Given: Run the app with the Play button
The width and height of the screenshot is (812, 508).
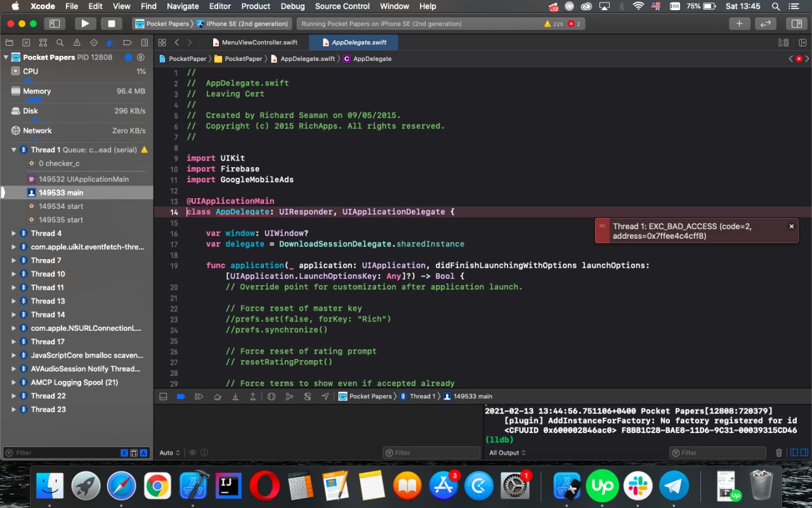Looking at the screenshot, I should [84, 23].
